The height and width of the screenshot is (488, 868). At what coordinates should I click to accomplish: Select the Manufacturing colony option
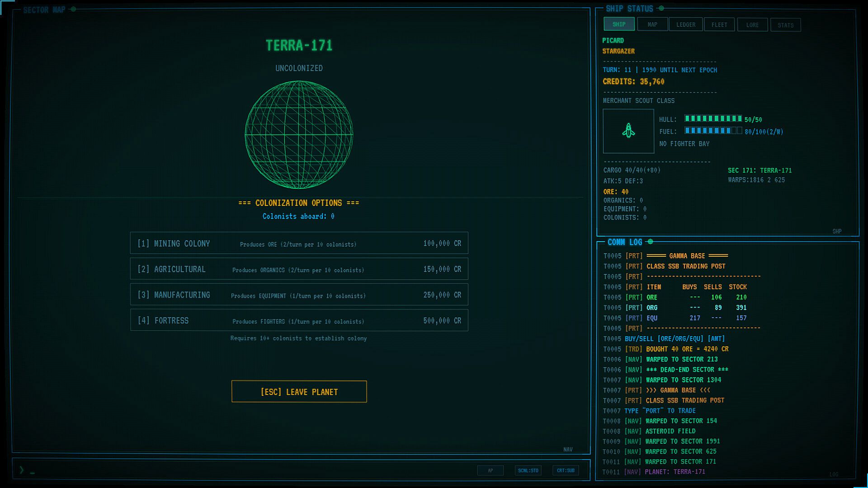tap(299, 295)
